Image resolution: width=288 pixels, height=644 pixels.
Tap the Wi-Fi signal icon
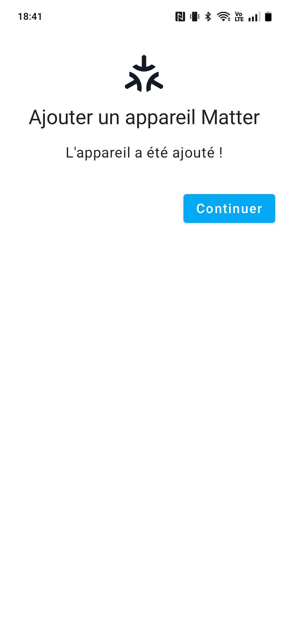[x=224, y=17]
